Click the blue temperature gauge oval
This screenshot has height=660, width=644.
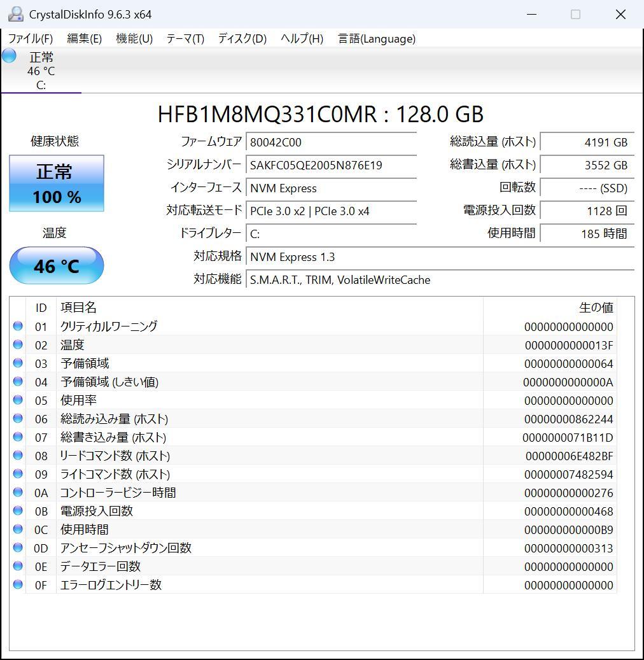point(56,265)
